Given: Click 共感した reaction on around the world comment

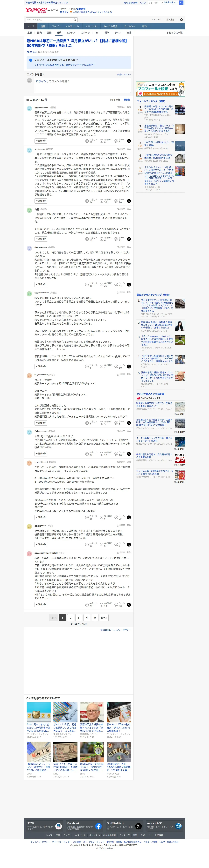Looking at the screenshot, I should pyautogui.click(x=91, y=605).
